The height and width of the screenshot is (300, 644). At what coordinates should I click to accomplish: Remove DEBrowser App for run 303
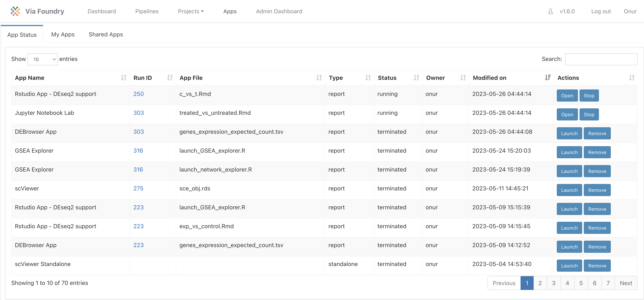[x=597, y=134]
